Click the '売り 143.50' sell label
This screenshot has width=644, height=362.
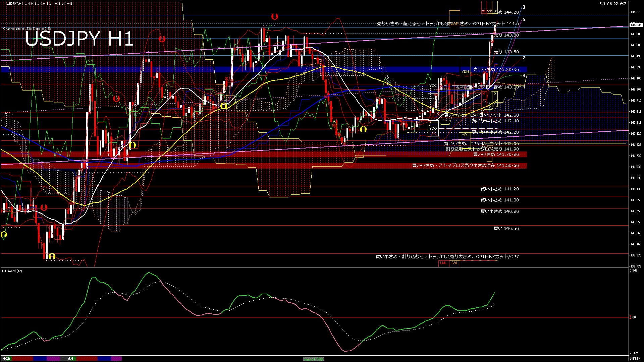506,52
